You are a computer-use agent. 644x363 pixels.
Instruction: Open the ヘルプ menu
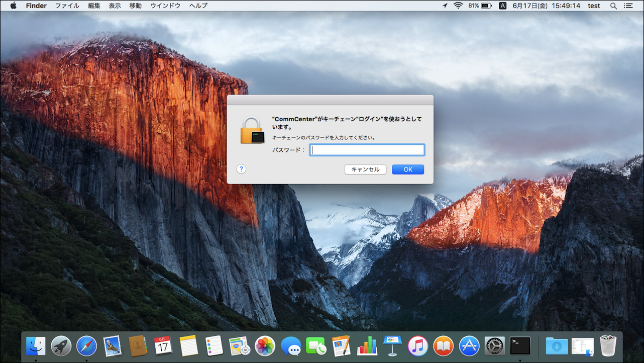coord(198,6)
